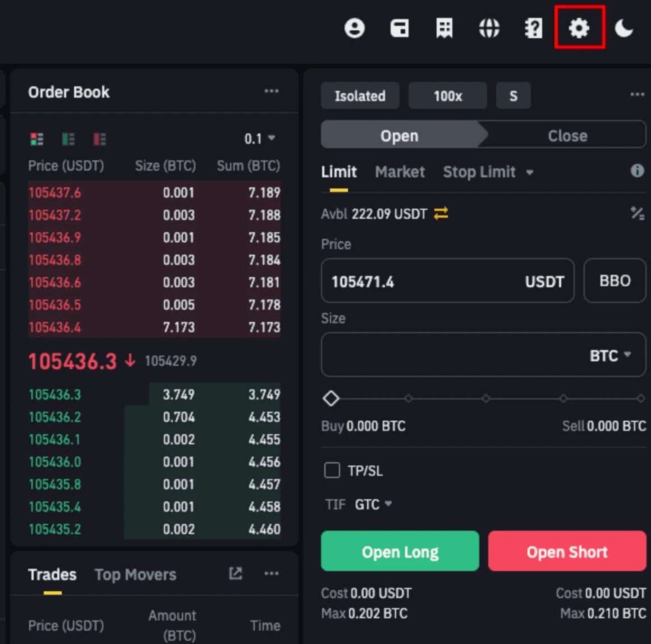Switch to the Market order tab

coord(400,172)
